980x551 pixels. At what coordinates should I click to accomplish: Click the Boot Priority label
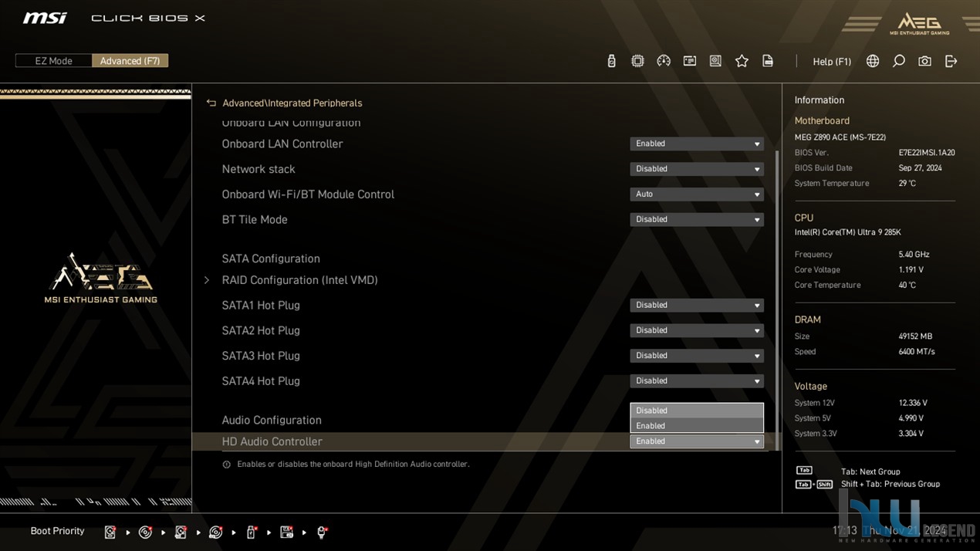click(x=57, y=531)
